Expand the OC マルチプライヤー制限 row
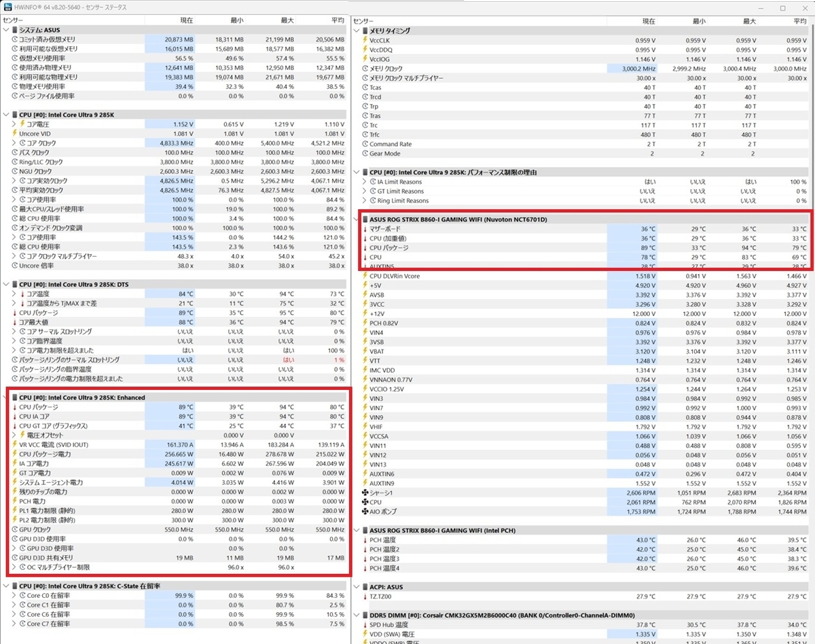This screenshot has height=644, width=815. pyautogui.click(x=14, y=567)
